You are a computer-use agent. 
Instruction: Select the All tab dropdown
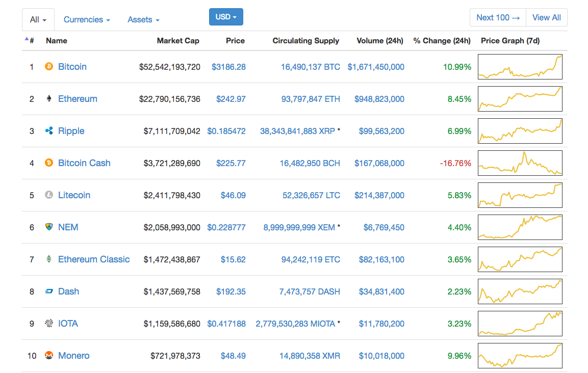[38, 19]
